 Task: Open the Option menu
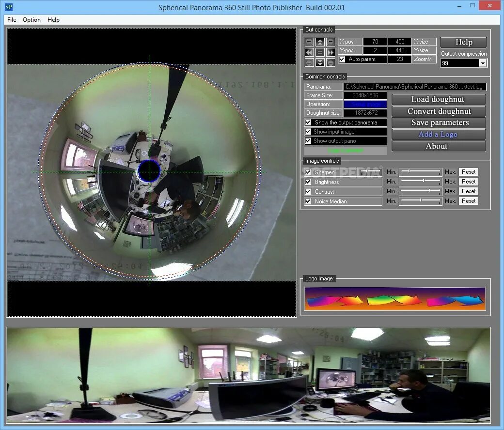coord(31,19)
